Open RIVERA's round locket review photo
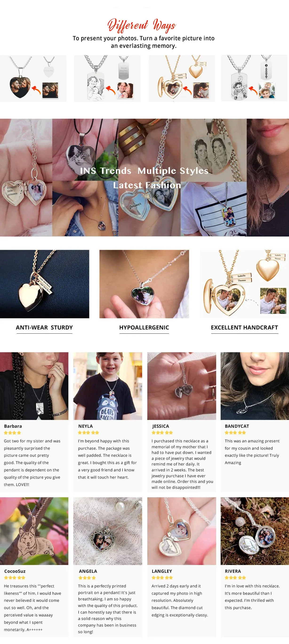Image resolution: width=289 pixels, height=644 pixels. click(255, 531)
